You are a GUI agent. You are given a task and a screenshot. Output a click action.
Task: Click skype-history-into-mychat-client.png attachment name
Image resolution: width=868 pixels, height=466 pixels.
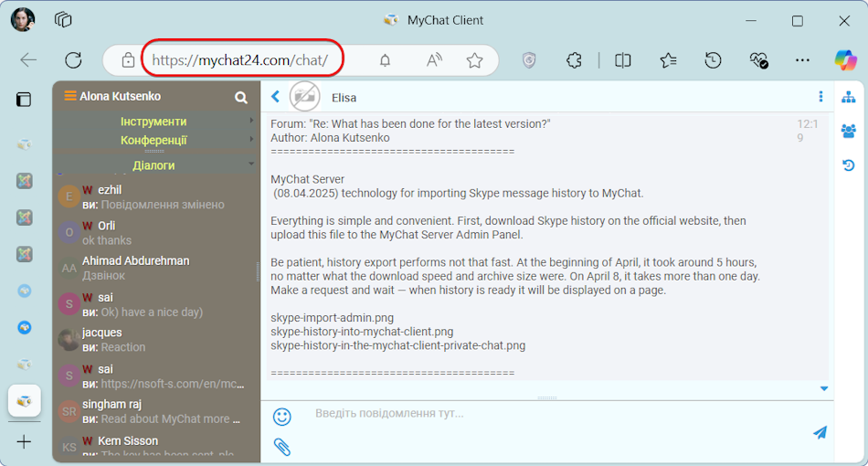tap(362, 332)
